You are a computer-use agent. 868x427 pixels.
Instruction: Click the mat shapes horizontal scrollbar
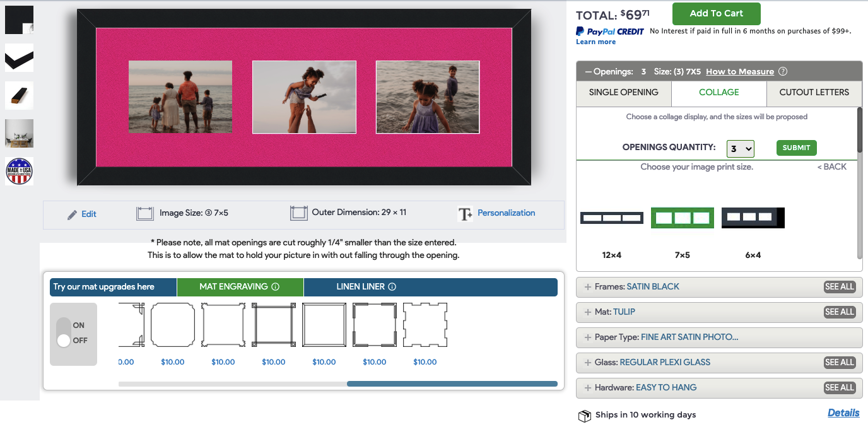452,383
